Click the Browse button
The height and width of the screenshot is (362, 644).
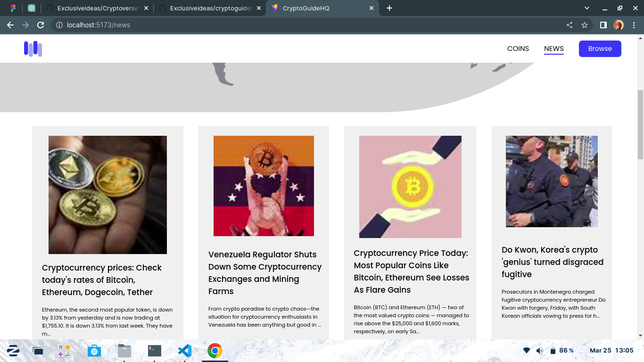(x=600, y=48)
